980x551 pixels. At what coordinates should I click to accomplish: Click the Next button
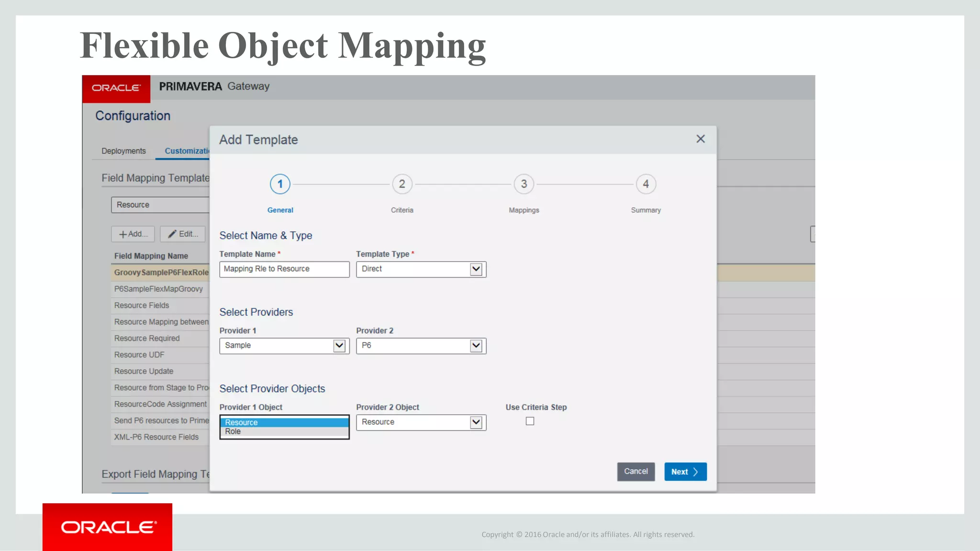(x=685, y=472)
